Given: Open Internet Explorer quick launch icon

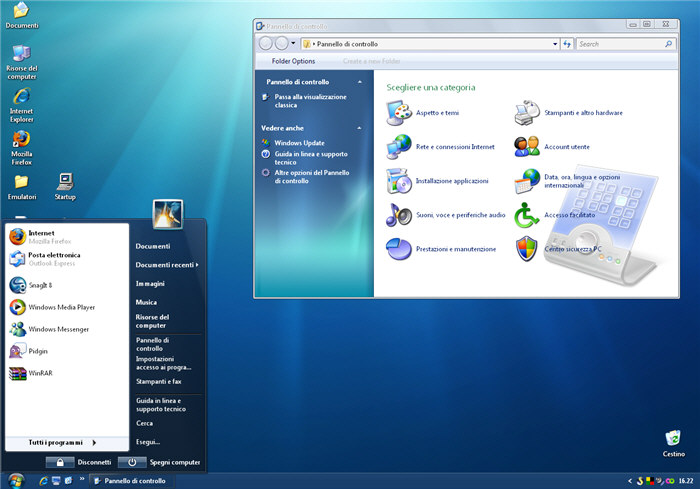Looking at the screenshot, I should [x=44, y=481].
